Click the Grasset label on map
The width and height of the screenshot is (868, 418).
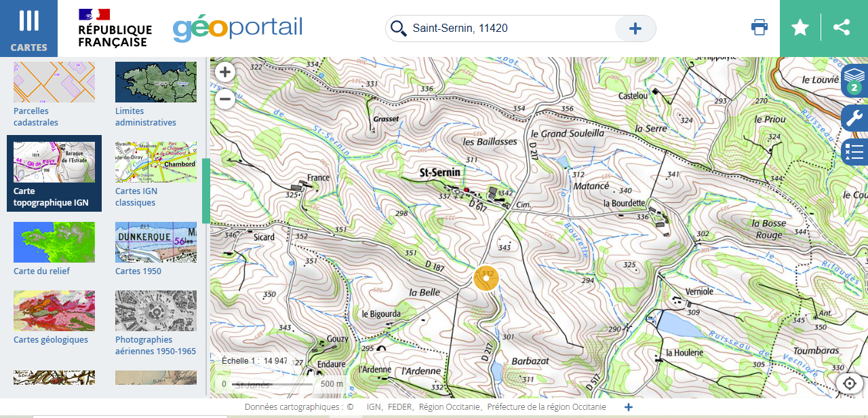coord(386,119)
